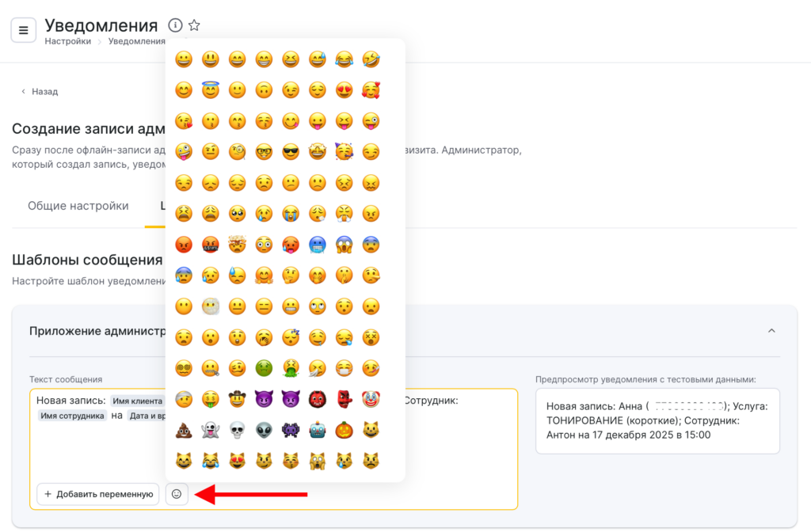The width and height of the screenshot is (811, 532).
Task: Click the emoji picker smiley button
Action: [x=177, y=494]
